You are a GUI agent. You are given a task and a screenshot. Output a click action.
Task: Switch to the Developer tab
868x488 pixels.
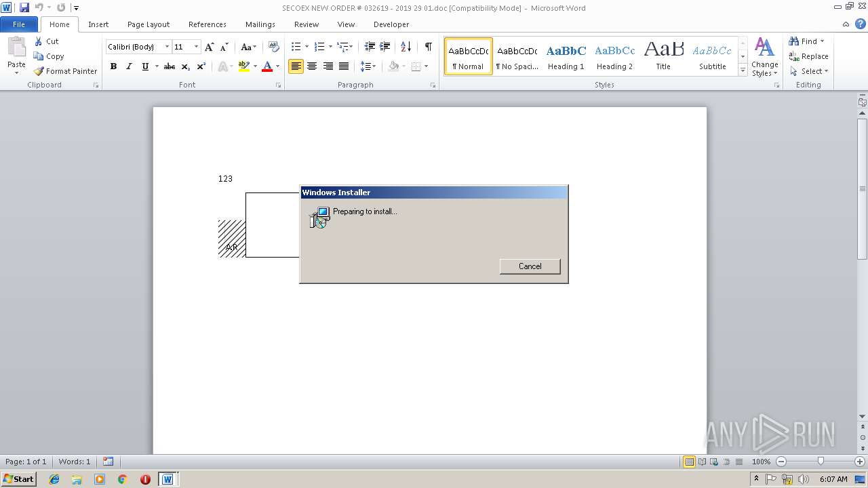click(x=391, y=24)
